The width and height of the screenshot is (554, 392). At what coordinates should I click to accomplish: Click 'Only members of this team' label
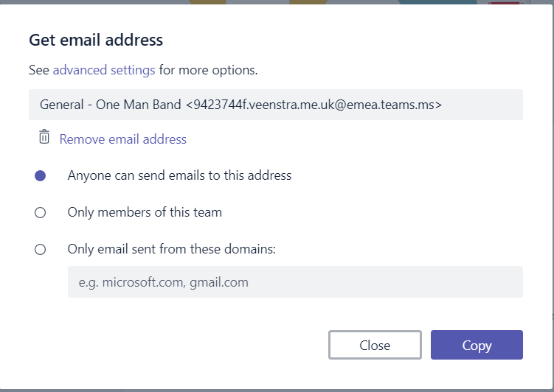[x=145, y=212]
